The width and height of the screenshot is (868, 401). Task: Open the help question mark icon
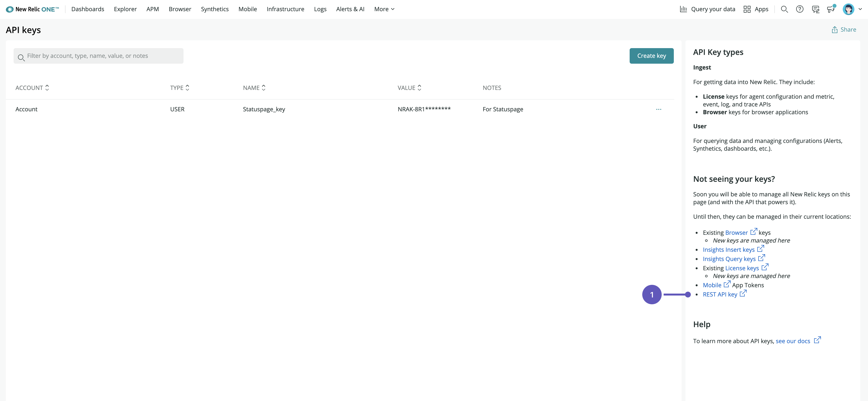(x=800, y=9)
